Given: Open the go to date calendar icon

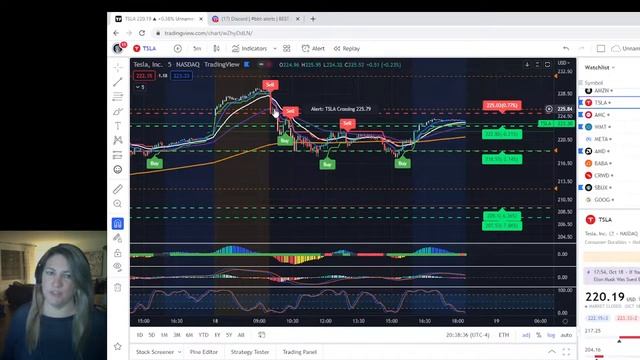Looking at the screenshot, I should [262, 335].
